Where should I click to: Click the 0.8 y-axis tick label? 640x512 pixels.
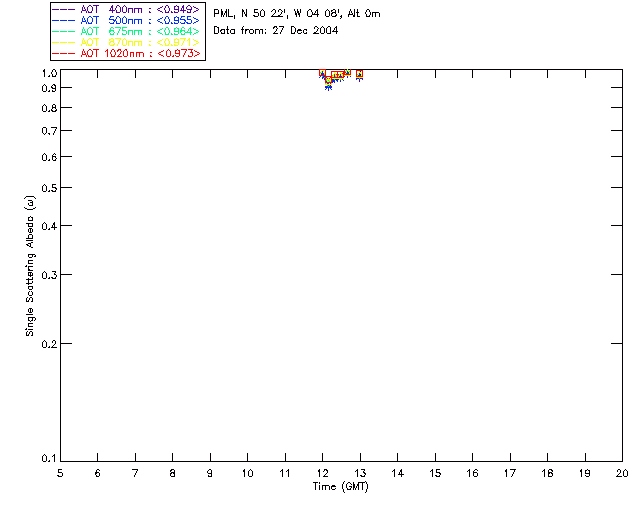pos(49,108)
